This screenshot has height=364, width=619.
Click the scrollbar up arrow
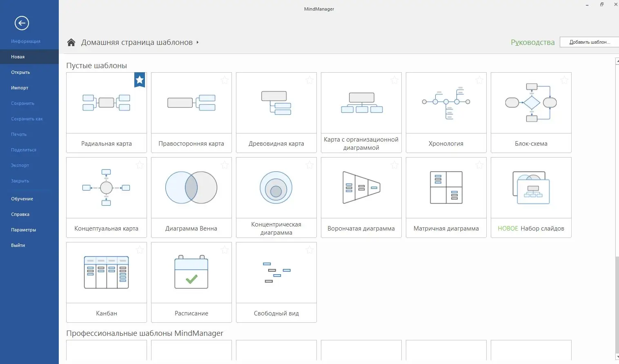point(617,61)
